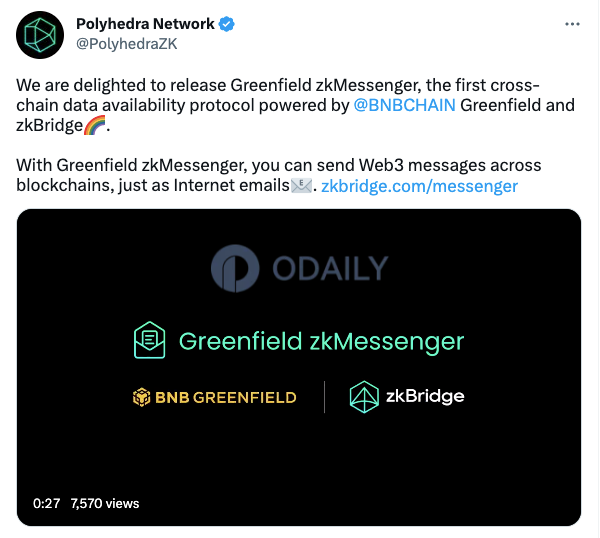
Task: Click the ODAILY circular logo watermark
Action: pos(235,269)
